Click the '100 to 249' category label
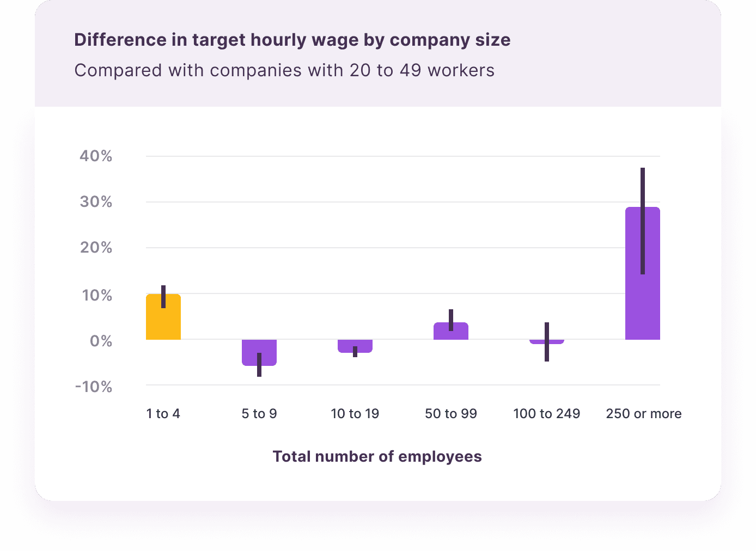 tap(547, 414)
